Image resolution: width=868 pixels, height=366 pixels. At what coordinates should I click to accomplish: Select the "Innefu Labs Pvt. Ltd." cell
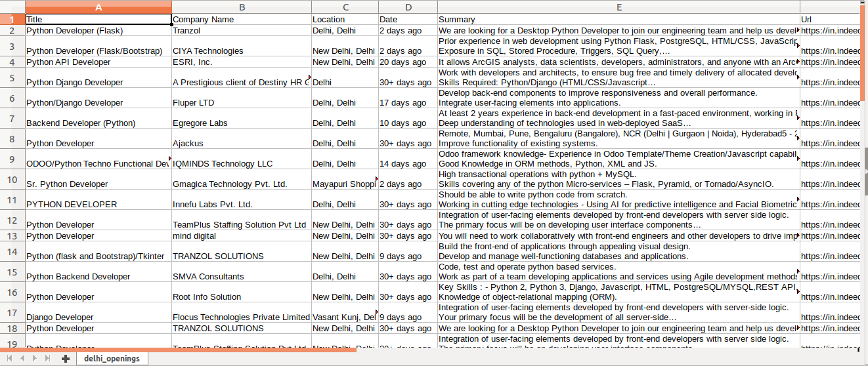click(242, 199)
